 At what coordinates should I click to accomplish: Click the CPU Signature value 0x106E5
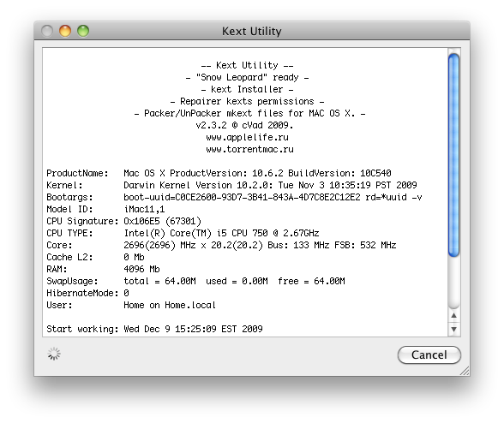click(162, 221)
